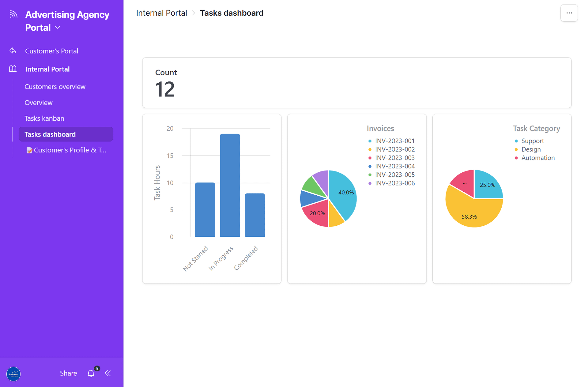Open notifications via the bell icon
The height and width of the screenshot is (387, 588).
coord(90,373)
